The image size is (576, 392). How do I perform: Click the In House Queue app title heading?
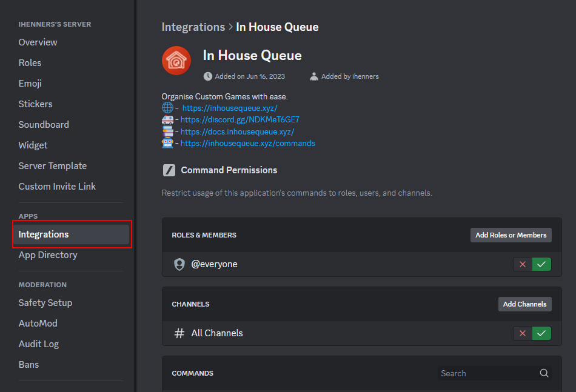pyautogui.click(x=252, y=55)
